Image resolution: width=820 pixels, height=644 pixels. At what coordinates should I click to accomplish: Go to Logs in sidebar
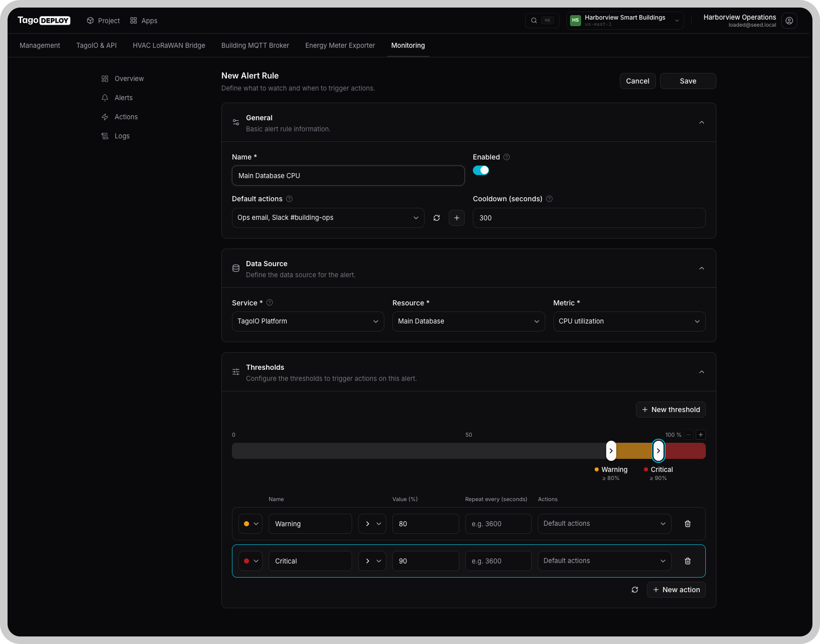[116, 136]
